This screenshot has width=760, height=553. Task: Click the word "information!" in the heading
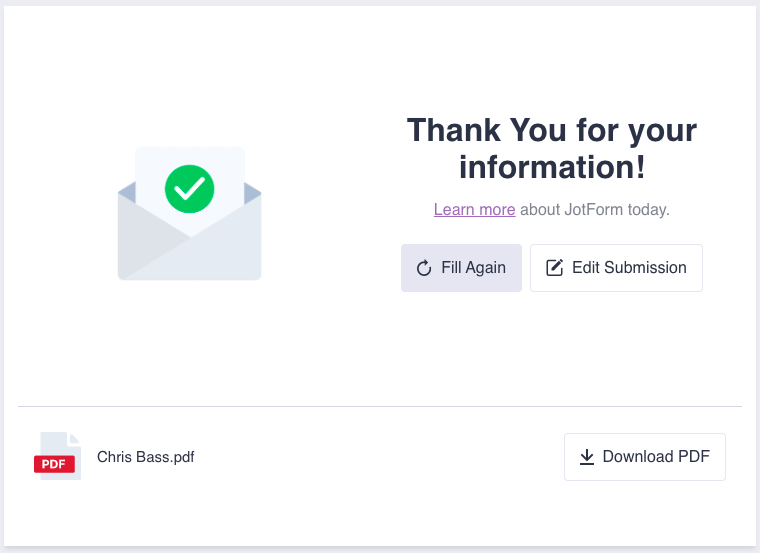pos(552,167)
